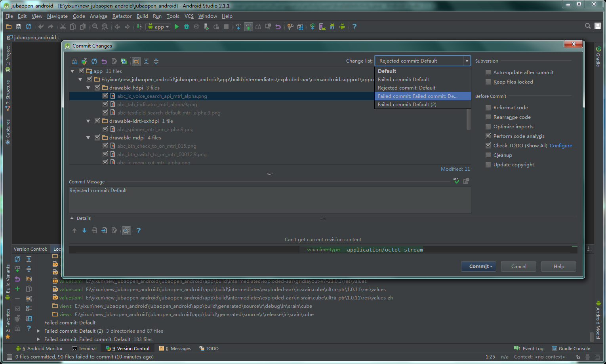Click Collapse All icon in commit dialog
606x364 pixels.
click(x=156, y=61)
